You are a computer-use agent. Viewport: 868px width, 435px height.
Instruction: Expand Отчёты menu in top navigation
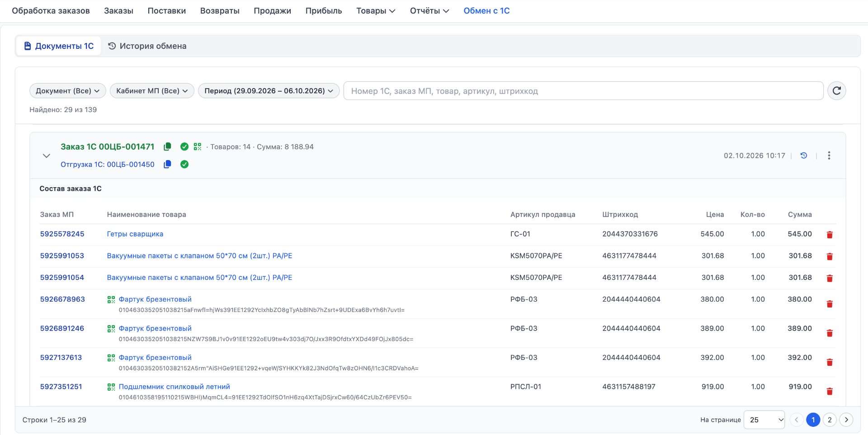429,11
